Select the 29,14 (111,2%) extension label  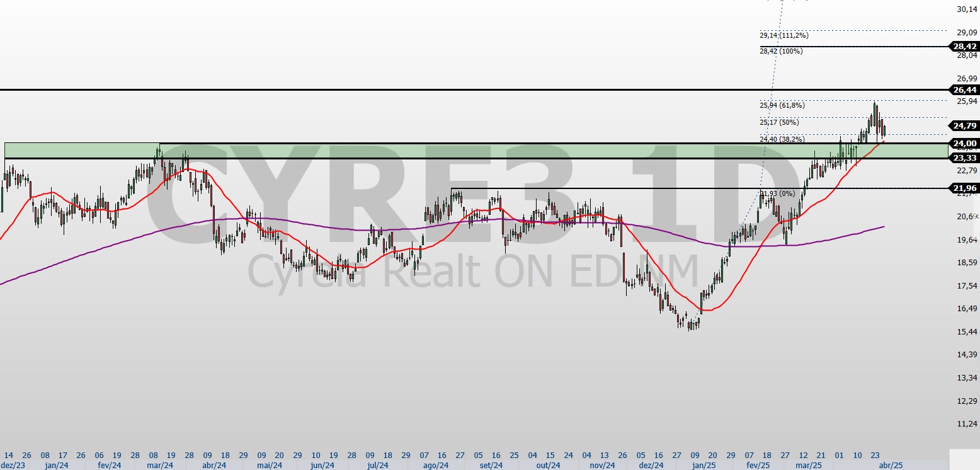point(783,35)
